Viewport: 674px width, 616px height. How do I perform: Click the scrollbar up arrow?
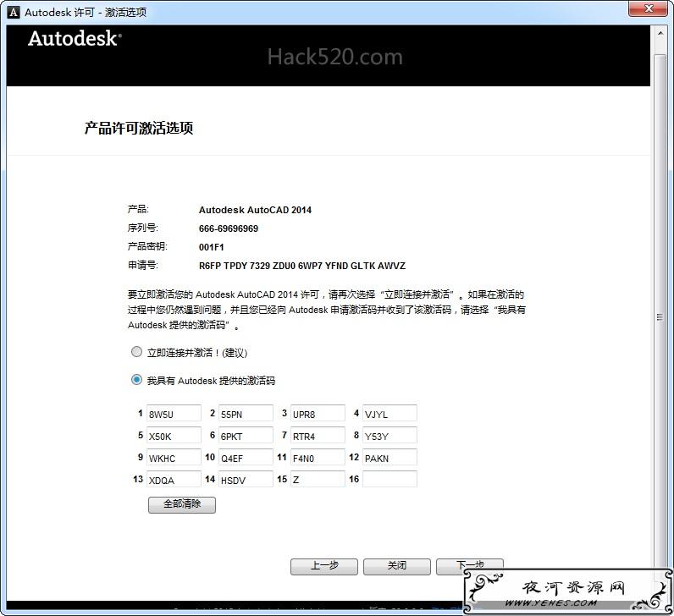point(660,33)
